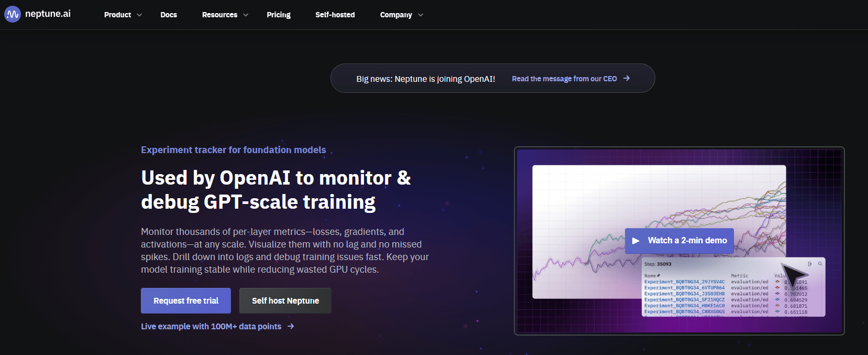Open the Docs navigation item
The image size is (868, 355).
pos(168,15)
